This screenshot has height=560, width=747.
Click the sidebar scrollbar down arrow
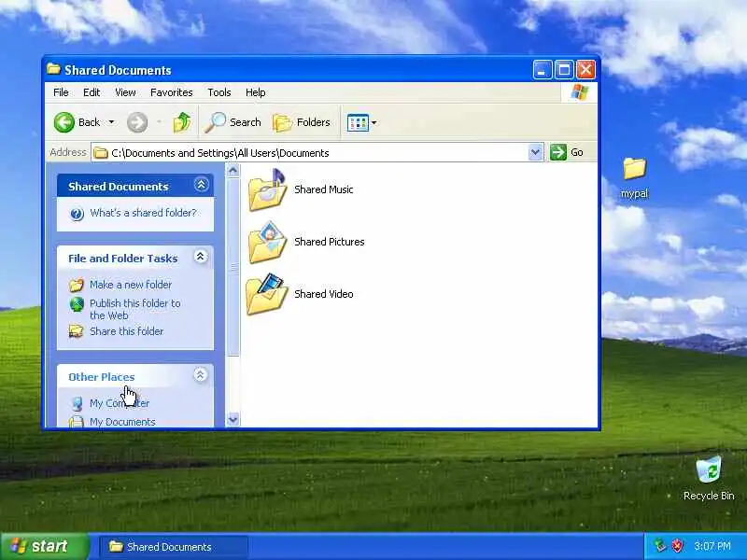coord(233,419)
